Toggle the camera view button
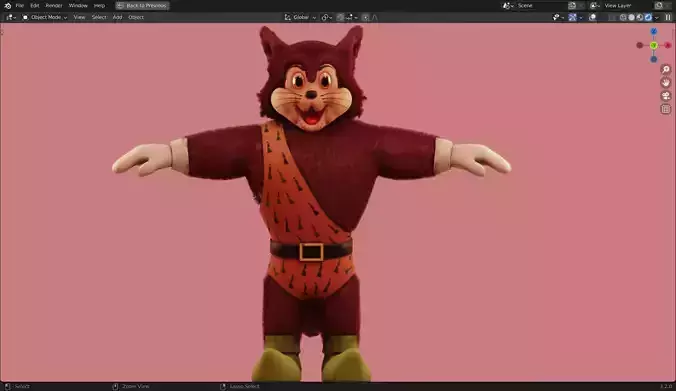Viewport: 676px width, 391px height. pos(666,96)
